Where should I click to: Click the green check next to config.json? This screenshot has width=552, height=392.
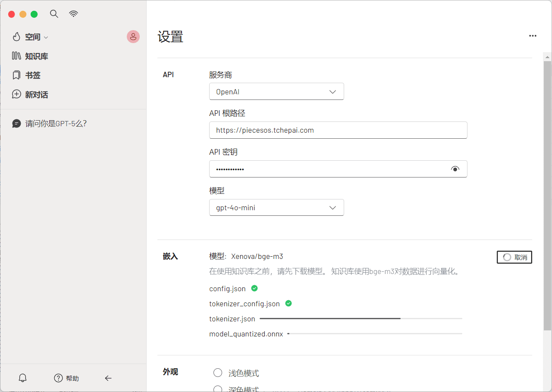254,288
